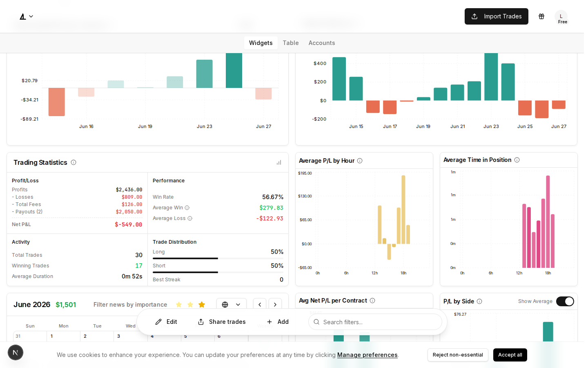This screenshot has width=588, height=368.
Task: Click the Best Streak label
Action: coord(167,280)
